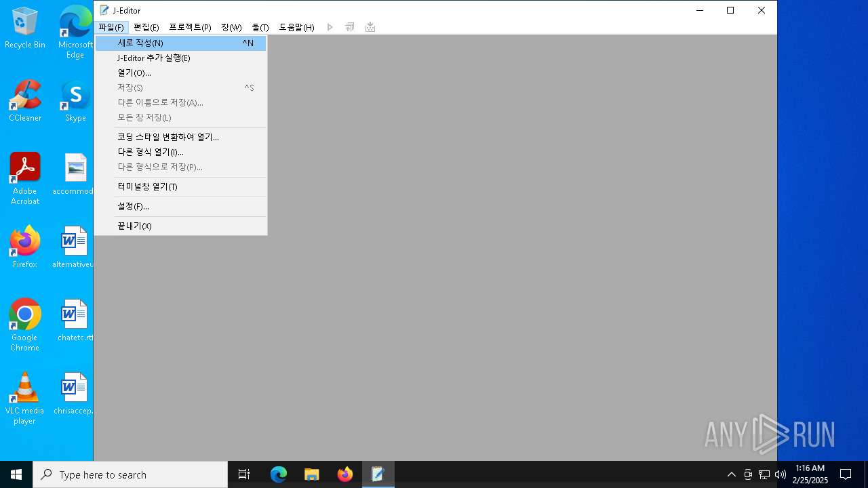Screen dimensions: 868x488
Task: Click the taskbar clock and date
Action: pyautogui.click(x=810, y=474)
